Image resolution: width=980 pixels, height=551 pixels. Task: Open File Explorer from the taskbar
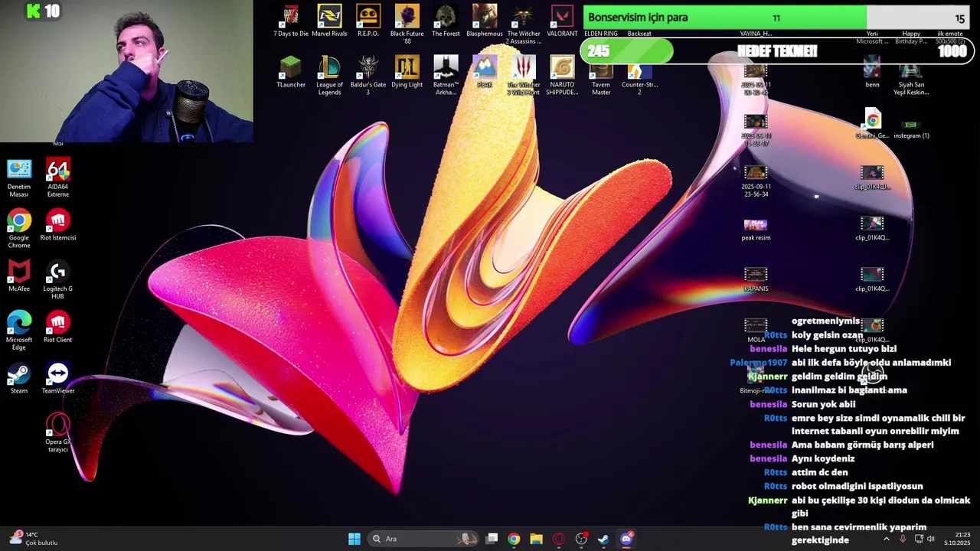pos(536,539)
